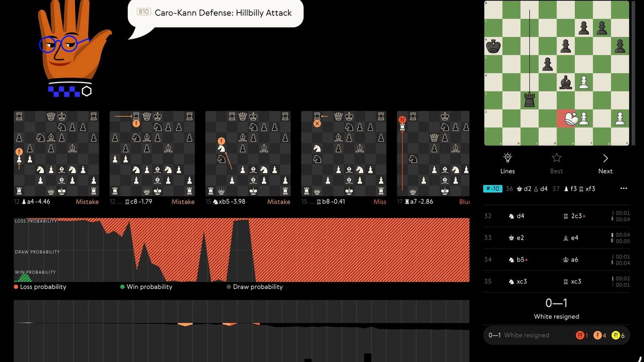The width and height of the screenshot is (644, 362).
Task: Show engine lines via the lightbulb icon
Action: (x=508, y=158)
